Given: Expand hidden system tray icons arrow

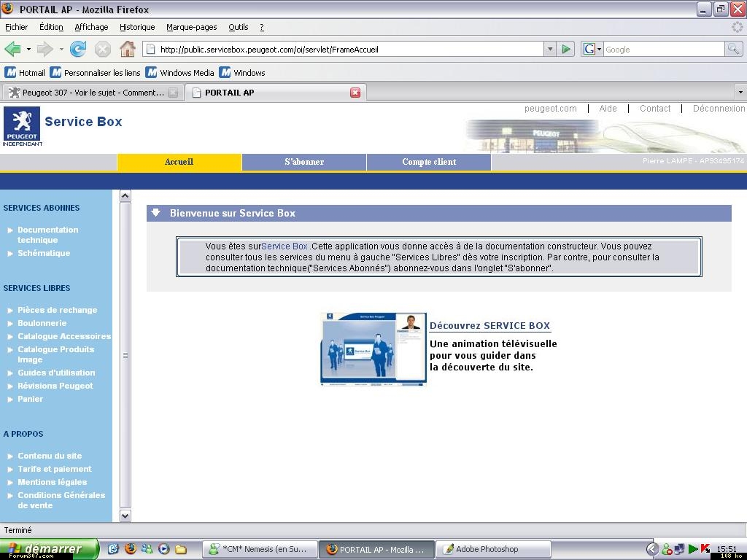Looking at the screenshot, I should pyautogui.click(x=652, y=549).
